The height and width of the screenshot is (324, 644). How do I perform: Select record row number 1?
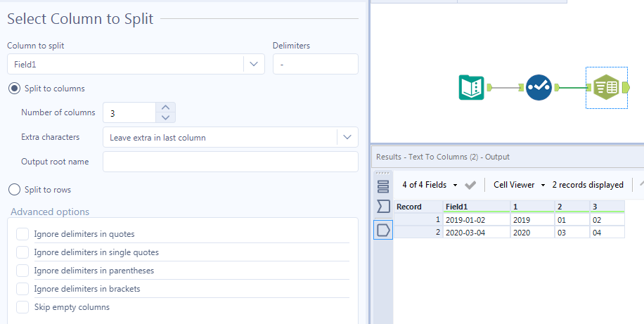pyautogui.click(x=418, y=220)
